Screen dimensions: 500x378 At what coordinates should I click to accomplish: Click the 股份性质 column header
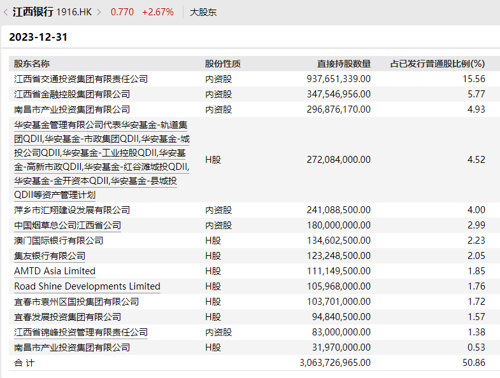223,64
